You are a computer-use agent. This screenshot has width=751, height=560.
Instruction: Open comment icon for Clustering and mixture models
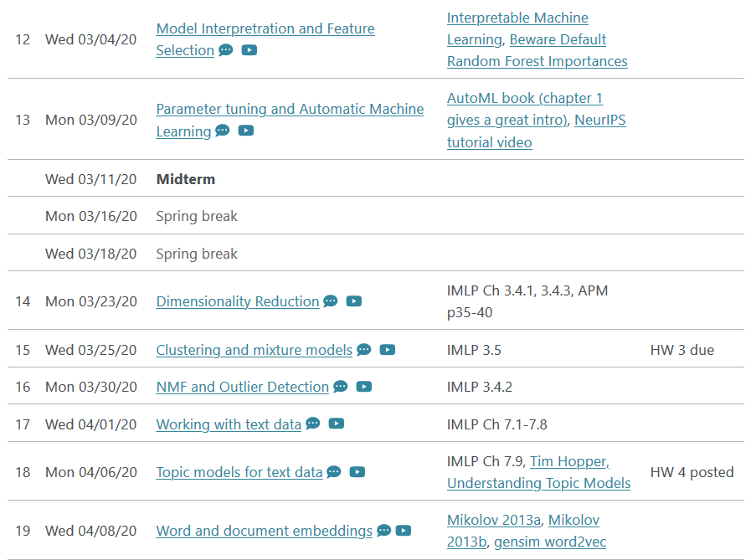pyautogui.click(x=363, y=350)
